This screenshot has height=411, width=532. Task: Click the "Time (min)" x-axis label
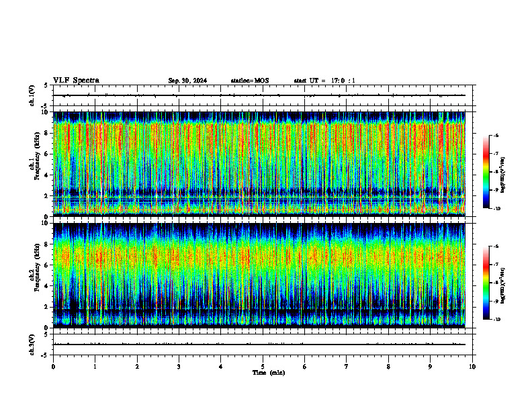269,373
